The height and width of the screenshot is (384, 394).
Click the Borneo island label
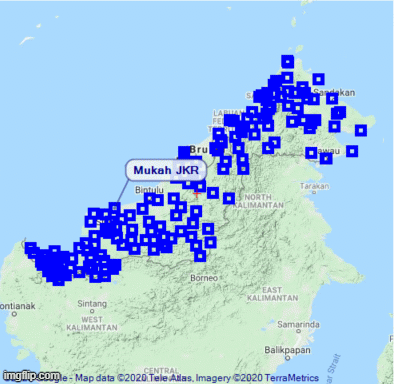click(204, 278)
